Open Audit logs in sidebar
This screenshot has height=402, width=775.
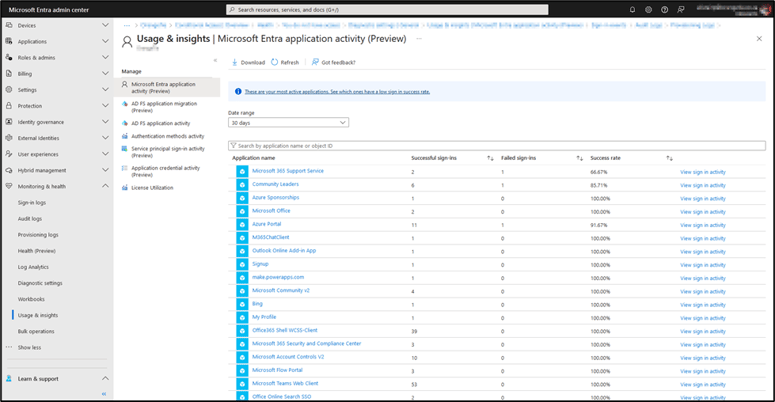pyautogui.click(x=30, y=219)
